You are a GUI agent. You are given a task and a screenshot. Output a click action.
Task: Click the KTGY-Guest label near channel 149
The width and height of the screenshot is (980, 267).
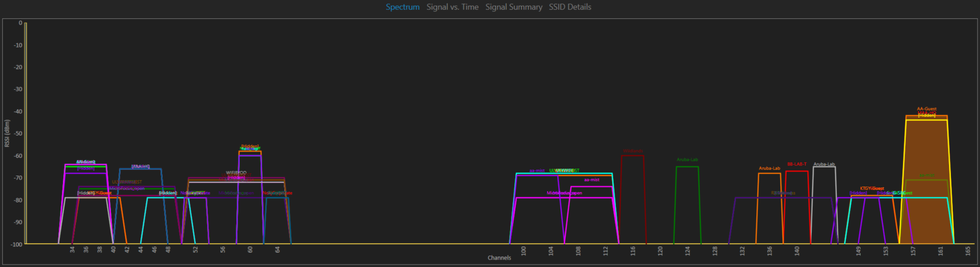pos(872,189)
